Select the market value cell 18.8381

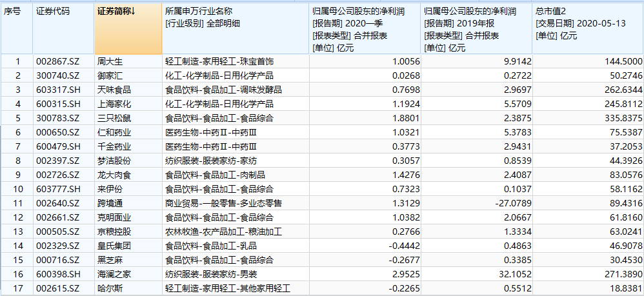(588, 288)
